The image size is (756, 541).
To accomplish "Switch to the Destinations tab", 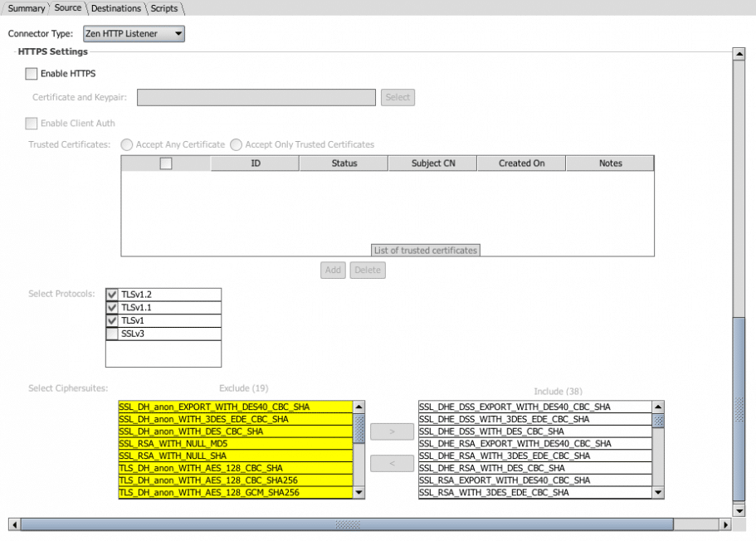I will click(x=116, y=8).
